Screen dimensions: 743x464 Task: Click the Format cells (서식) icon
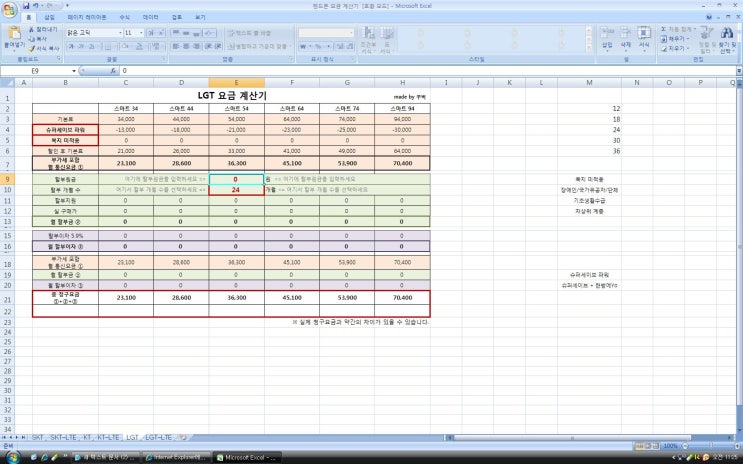tap(644, 33)
